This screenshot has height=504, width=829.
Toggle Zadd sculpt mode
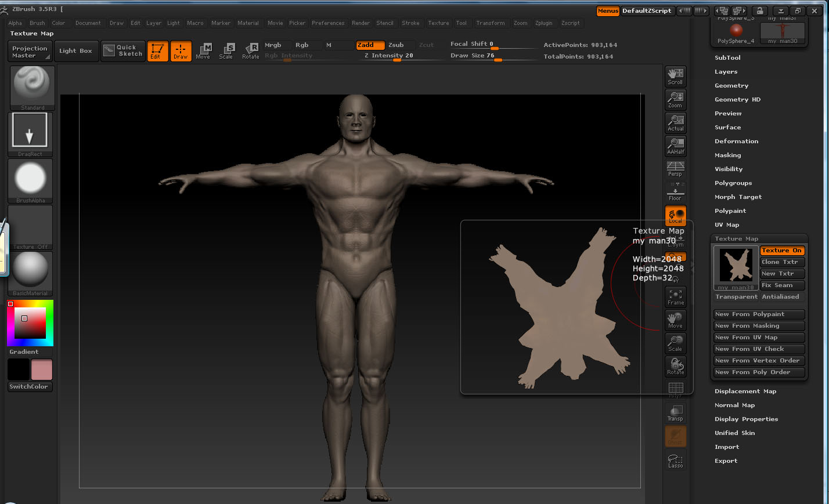[370, 45]
